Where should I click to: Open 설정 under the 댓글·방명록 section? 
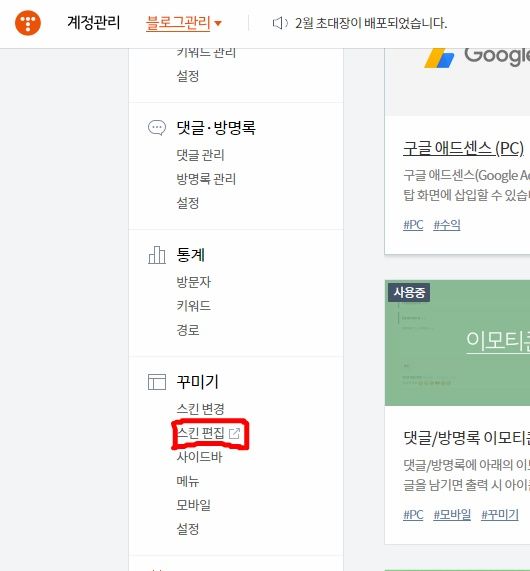188,203
